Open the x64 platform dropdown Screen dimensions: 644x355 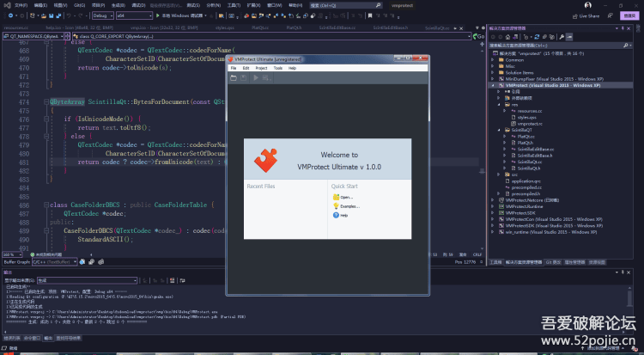point(134,15)
